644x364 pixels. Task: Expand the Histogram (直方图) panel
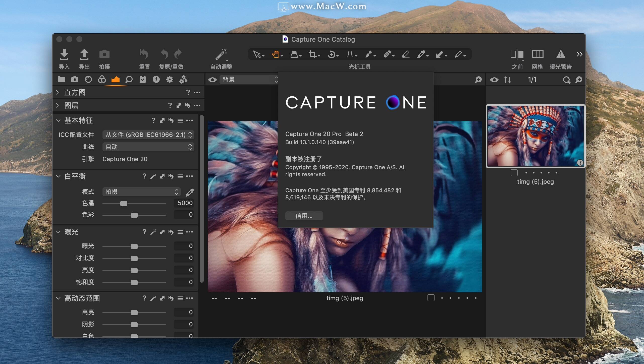[58, 92]
